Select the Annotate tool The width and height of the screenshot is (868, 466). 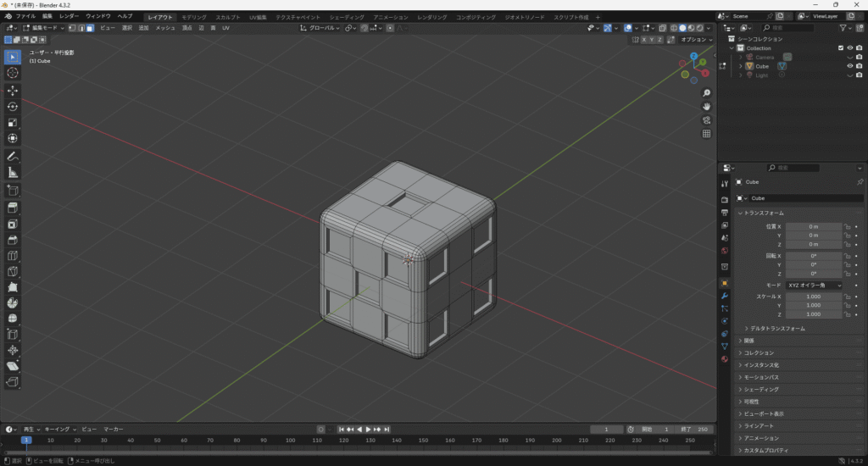[12, 157]
